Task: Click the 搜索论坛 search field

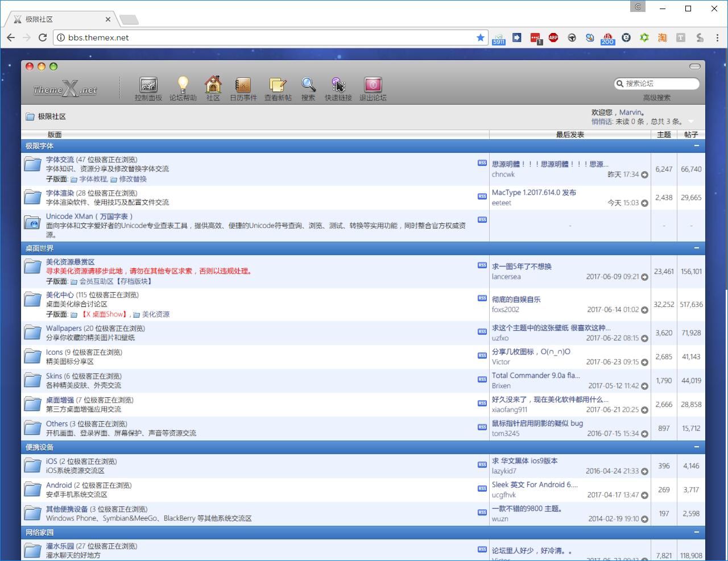Action: [x=657, y=84]
